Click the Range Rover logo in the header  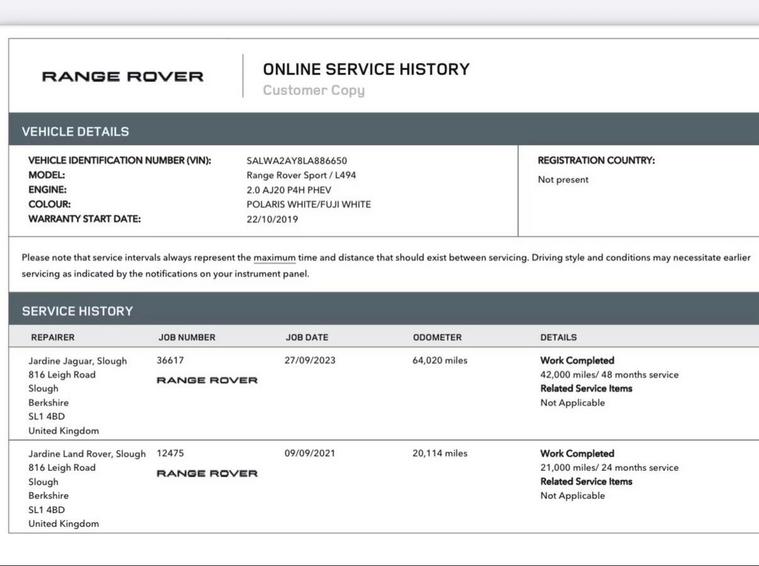[x=122, y=77]
